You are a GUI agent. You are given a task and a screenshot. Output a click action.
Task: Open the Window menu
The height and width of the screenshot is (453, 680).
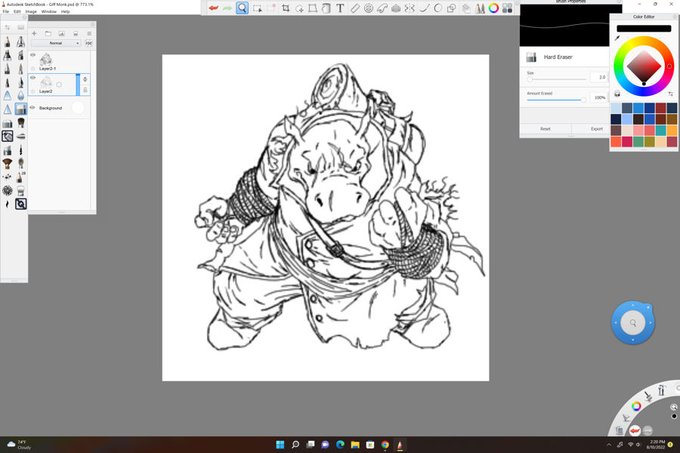[49, 12]
